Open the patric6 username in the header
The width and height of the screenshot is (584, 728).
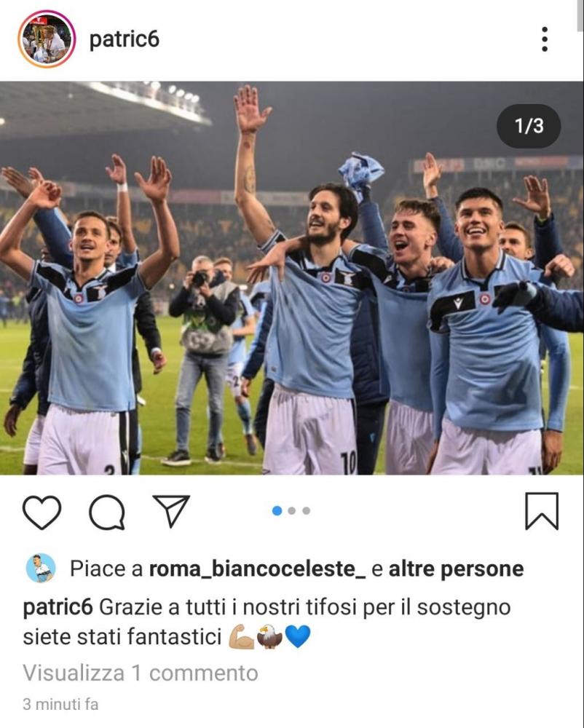click(x=124, y=39)
